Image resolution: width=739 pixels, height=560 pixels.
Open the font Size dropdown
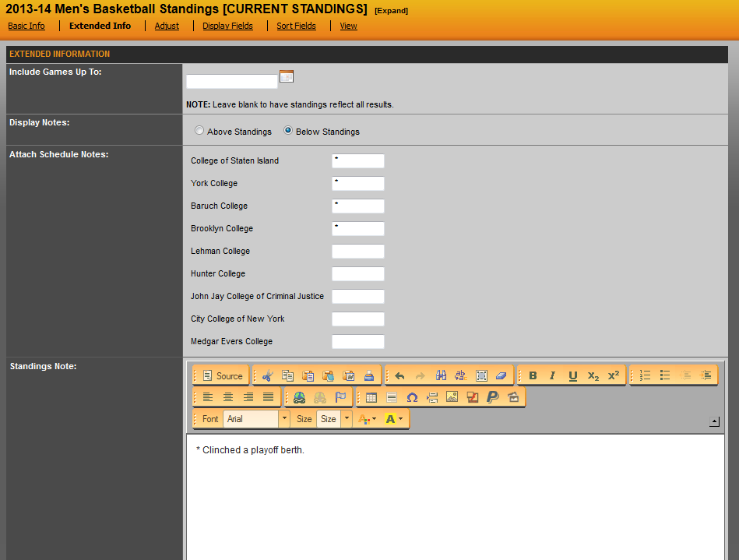(x=334, y=418)
